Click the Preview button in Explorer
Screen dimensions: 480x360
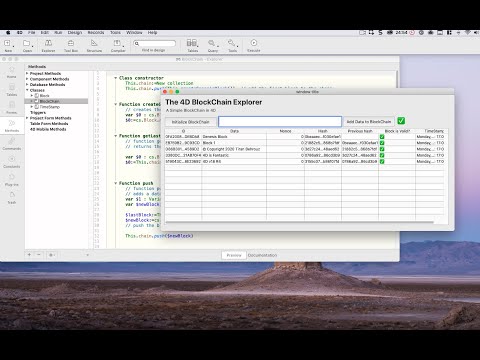click(x=234, y=255)
